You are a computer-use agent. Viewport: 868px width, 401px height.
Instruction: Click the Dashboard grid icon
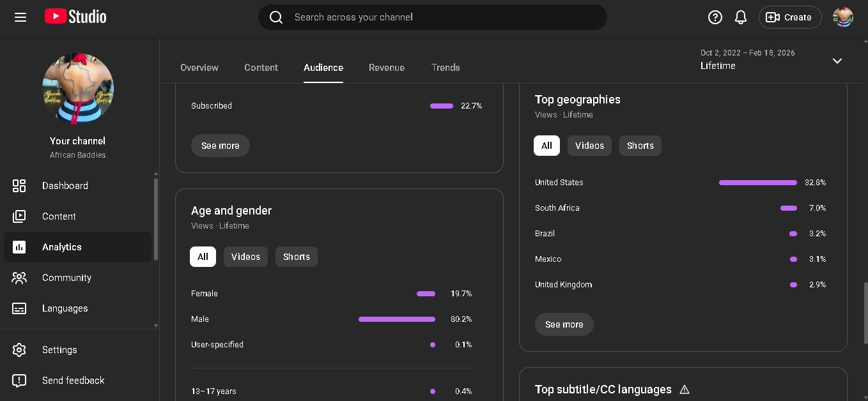(19, 186)
